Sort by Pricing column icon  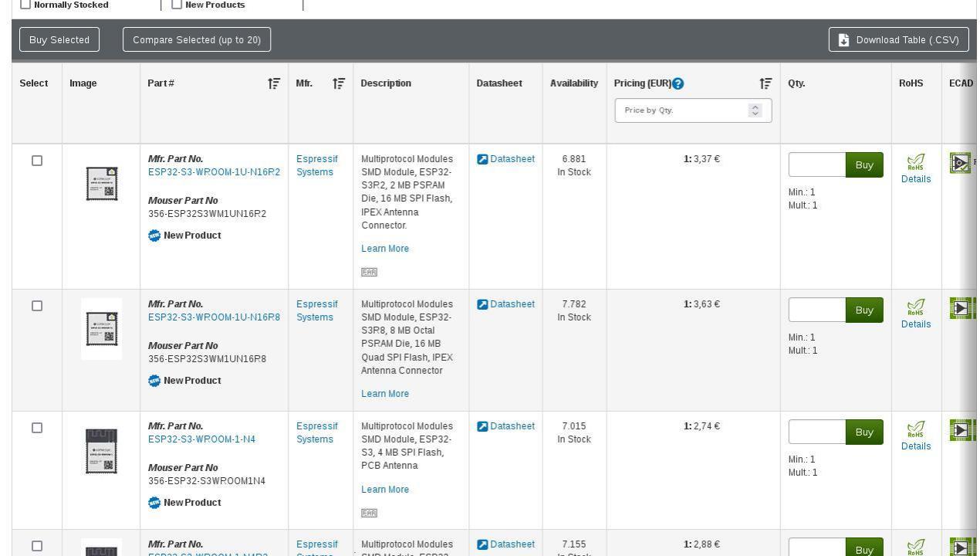tap(765, 83)
